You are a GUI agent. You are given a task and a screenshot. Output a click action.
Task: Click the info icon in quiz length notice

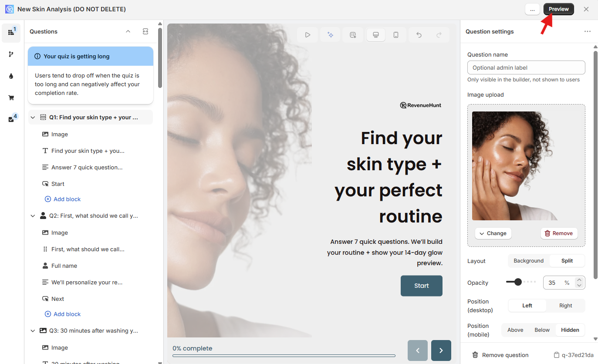click(37, 56)
